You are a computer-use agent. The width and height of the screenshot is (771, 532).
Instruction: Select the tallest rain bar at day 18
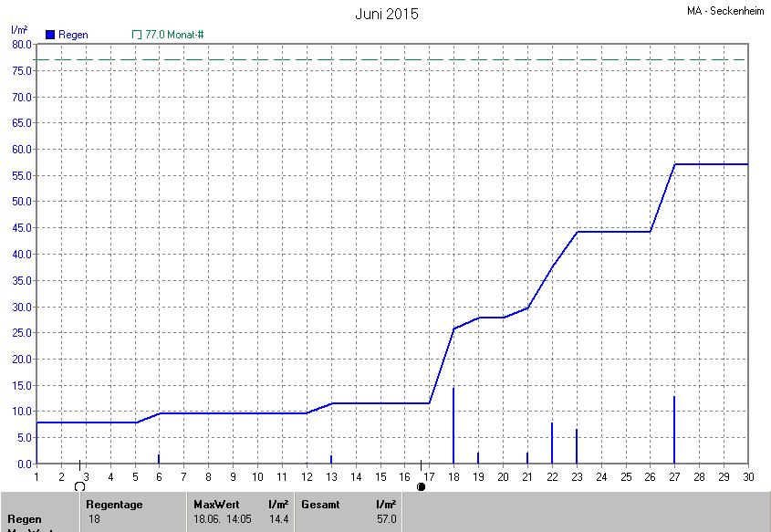pos(453,424)
